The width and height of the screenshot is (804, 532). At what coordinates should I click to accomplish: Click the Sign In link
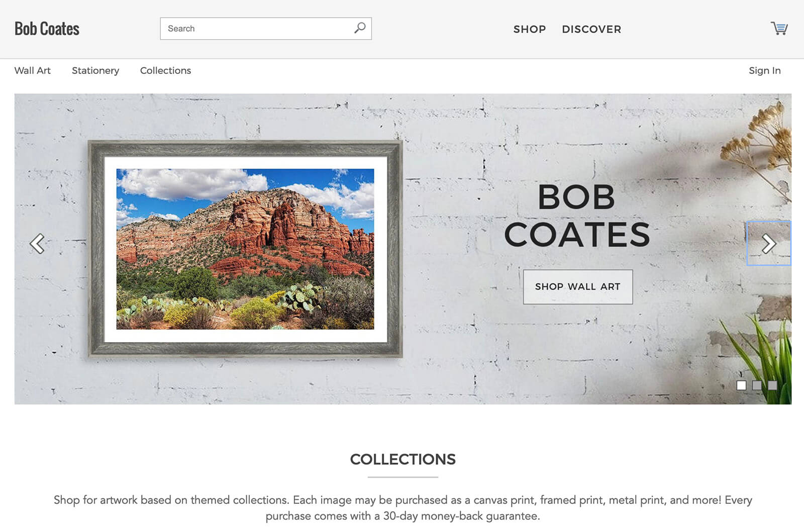[x=764, y=70]
